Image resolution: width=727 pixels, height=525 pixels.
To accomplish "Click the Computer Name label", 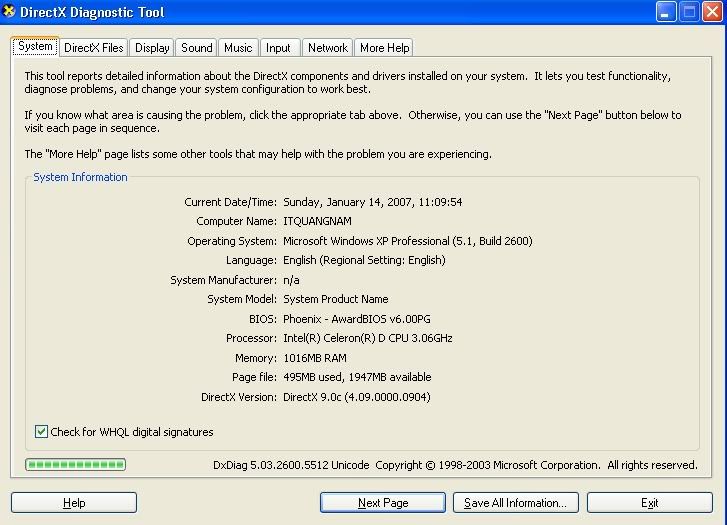I will 236,221.
